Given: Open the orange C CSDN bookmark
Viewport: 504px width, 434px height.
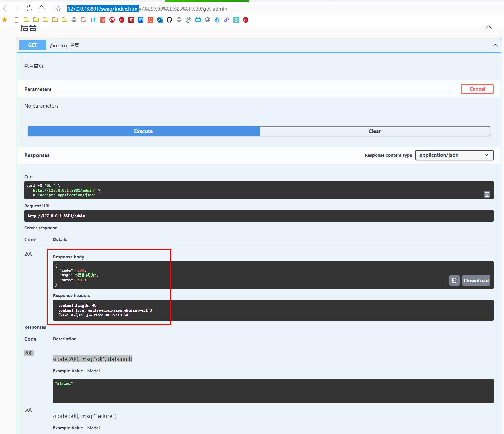Looking at the screenshot, I should click(x=150, y=20).
